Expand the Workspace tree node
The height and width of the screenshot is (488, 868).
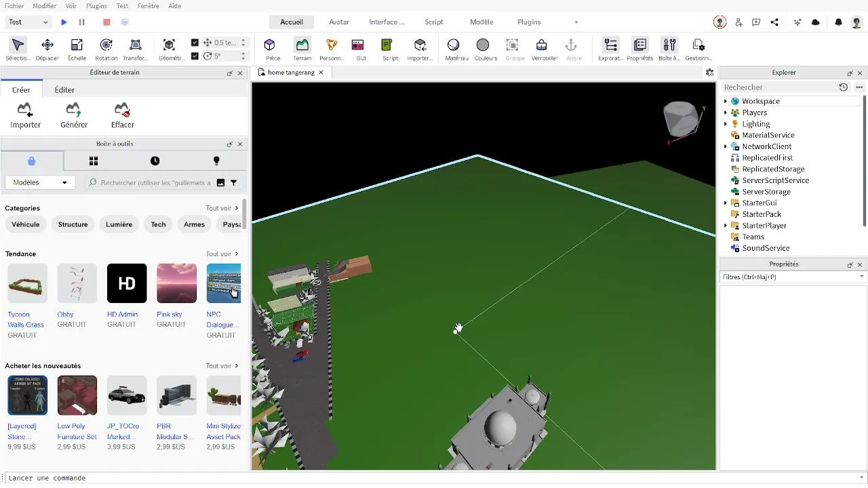(x=726, y=101)
